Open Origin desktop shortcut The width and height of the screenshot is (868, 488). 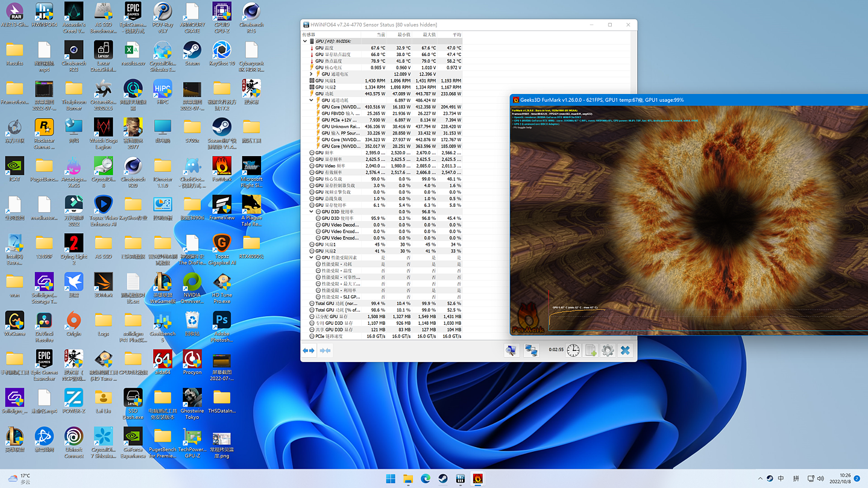pyautogui.click(x=74, y=323)
